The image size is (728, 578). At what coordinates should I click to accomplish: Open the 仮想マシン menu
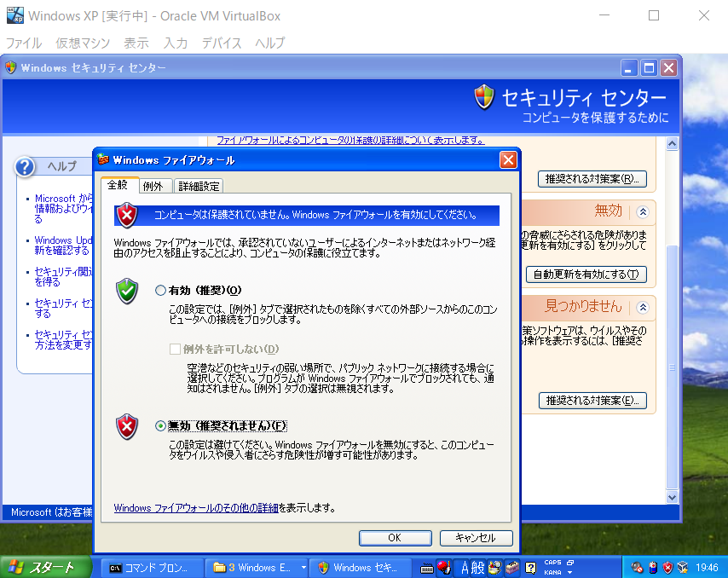pos(83,43)
